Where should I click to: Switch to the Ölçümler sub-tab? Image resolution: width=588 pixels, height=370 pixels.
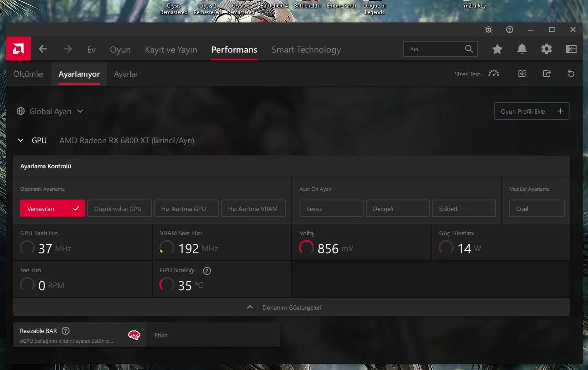click(x=29, y=74)
